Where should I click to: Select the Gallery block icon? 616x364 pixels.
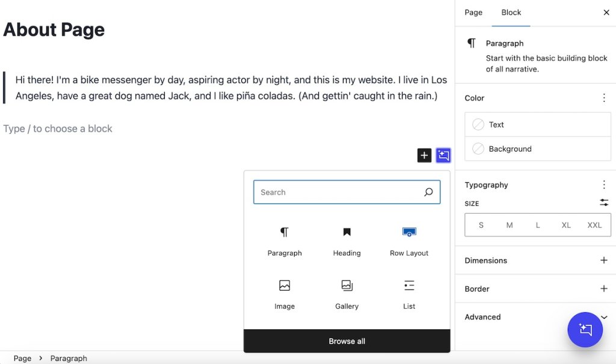click(346, 293)
